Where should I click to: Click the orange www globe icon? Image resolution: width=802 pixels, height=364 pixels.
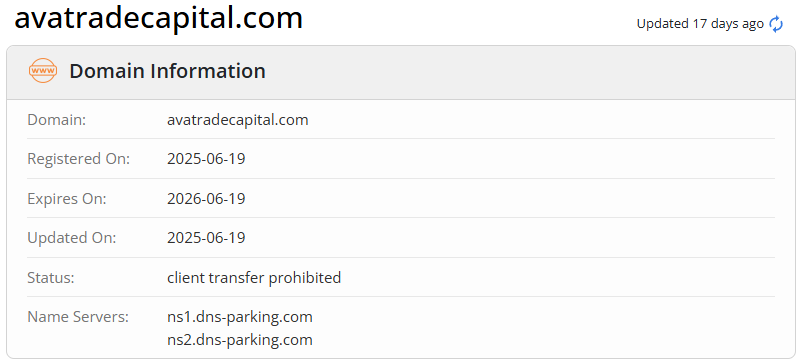tap(42, 71)
